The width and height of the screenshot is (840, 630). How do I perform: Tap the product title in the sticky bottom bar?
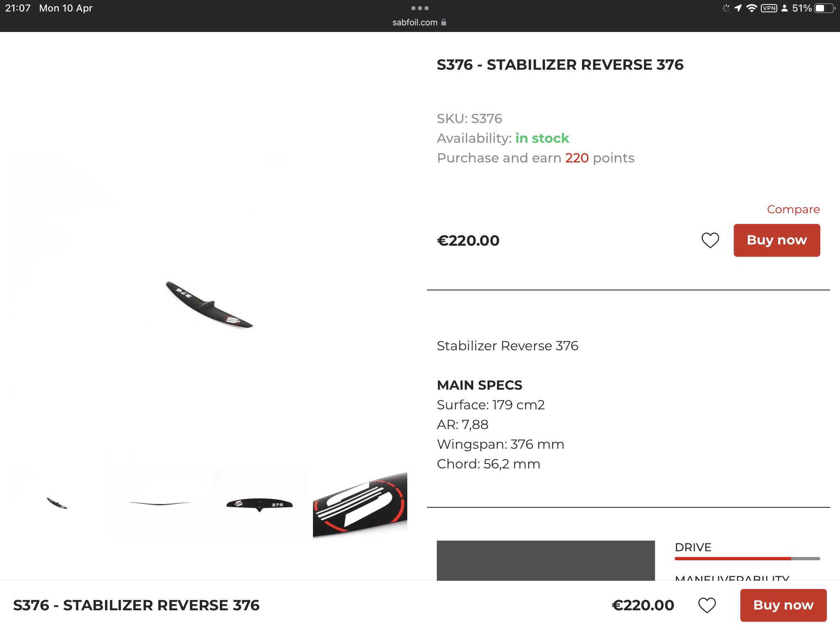click(136, 605)
